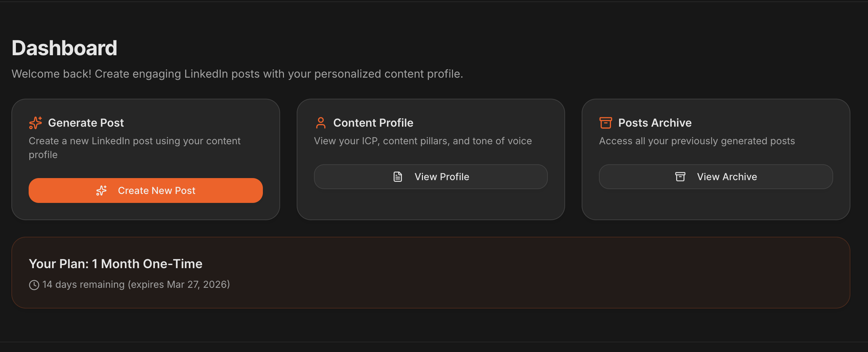
Task: Select the Content Profile card heading
Action: (x=373, y=123)
